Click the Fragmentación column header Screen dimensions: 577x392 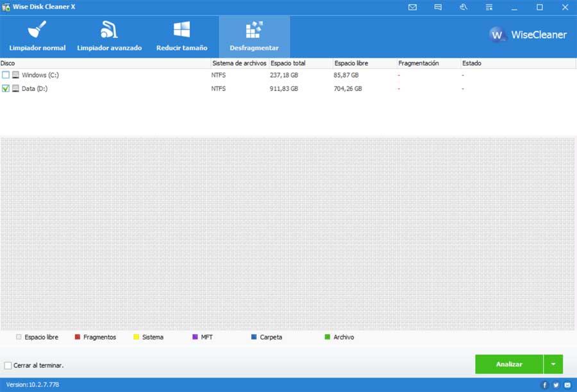pyautogui.click(x=429, y=63)
